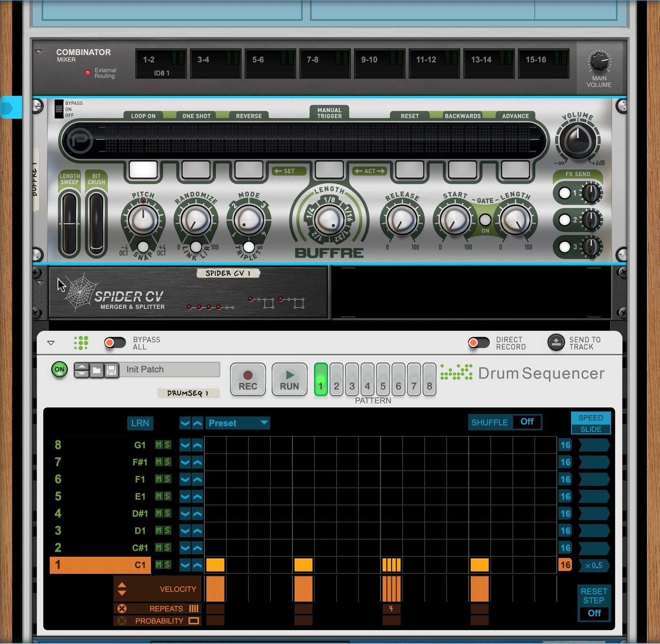The image size is (660, 644).
Task: Shift all lanes down arrow in header
Action: coord(185,423)
